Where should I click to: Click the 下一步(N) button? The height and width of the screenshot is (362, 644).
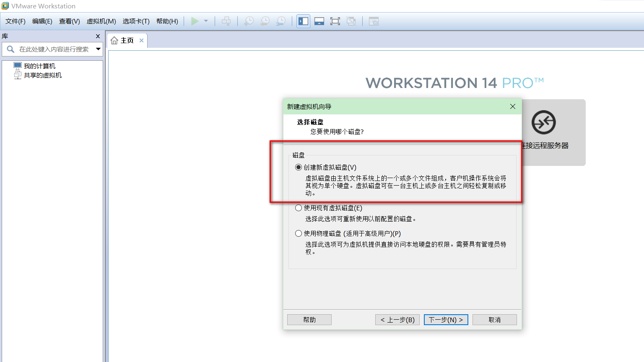click(446, 319)
